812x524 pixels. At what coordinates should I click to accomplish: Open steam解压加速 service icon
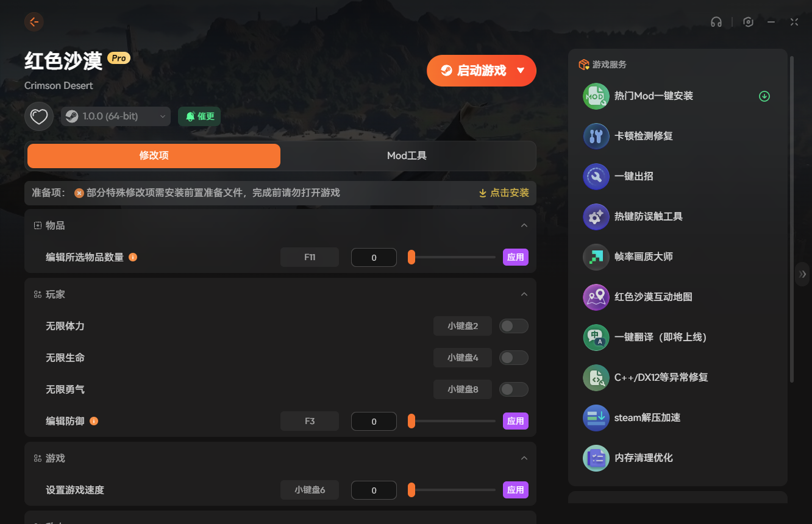[596, 418]
